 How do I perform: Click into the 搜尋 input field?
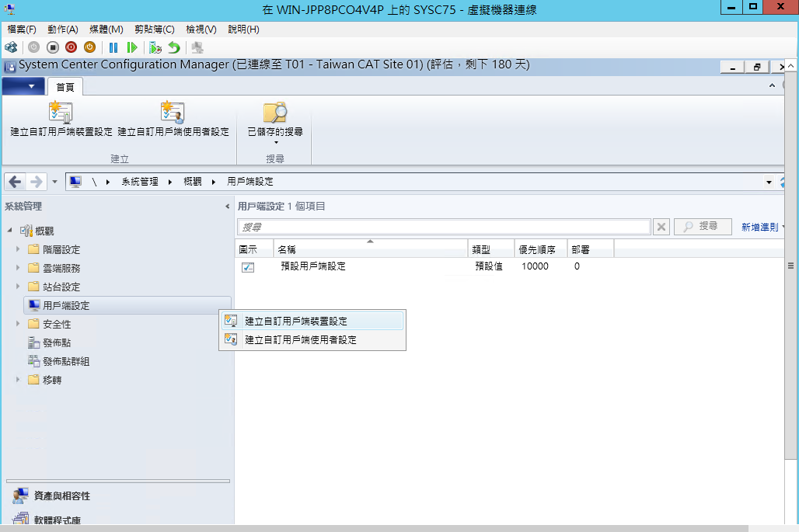[444, 227]
